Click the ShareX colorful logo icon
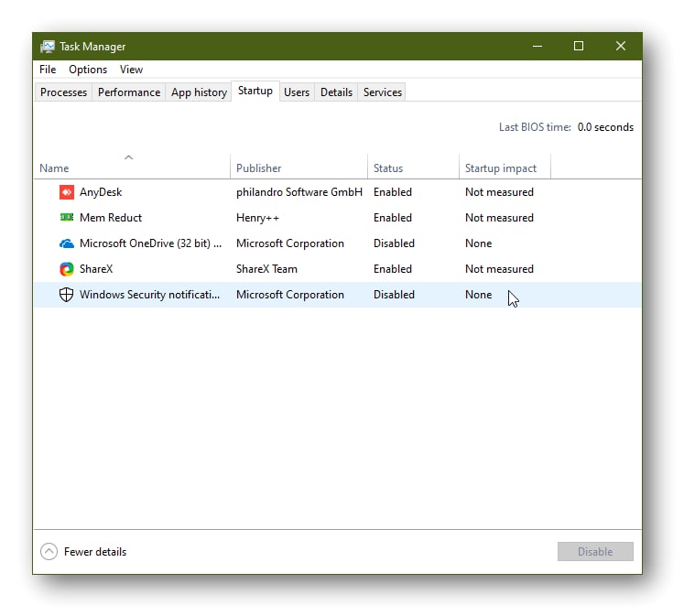Image resolution: width=684 pixels, height=616 pixels. pyautogui.click(x=66, y=269)
